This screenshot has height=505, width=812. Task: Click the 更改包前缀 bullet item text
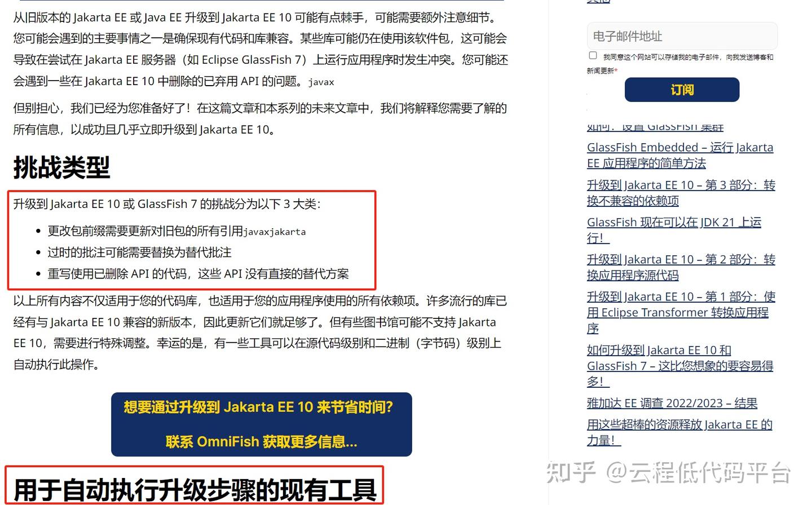tap(176, 231)
